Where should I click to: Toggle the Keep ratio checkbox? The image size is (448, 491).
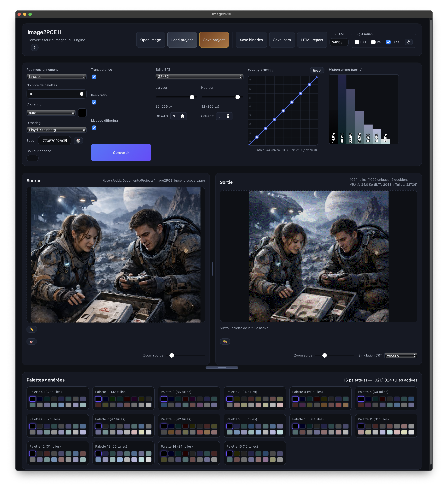(x=94, y=102)
